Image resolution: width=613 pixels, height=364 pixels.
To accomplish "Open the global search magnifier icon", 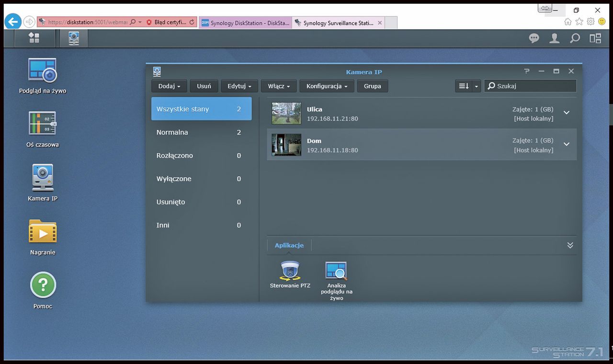I will [x=575, y=39].
